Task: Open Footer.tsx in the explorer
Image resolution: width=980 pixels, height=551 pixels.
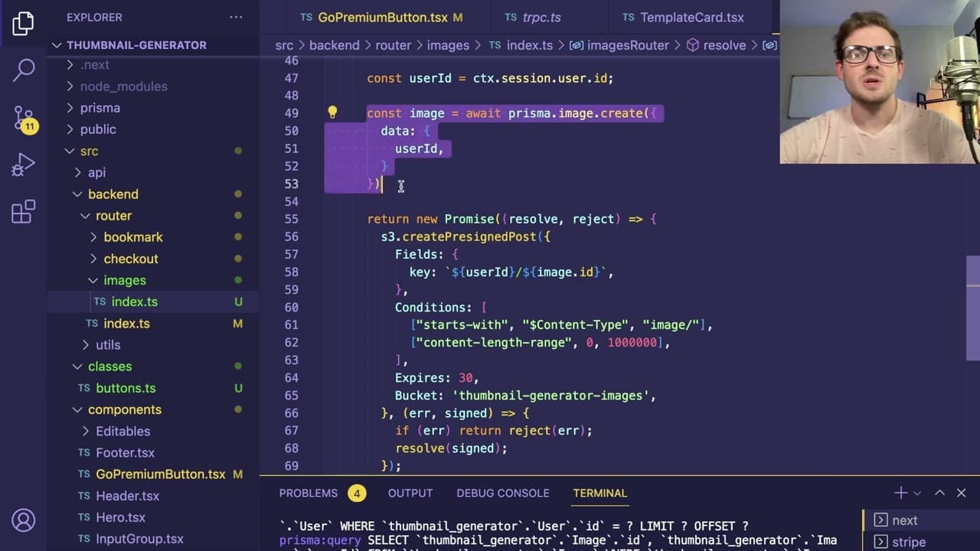Action: pos(153,452)
